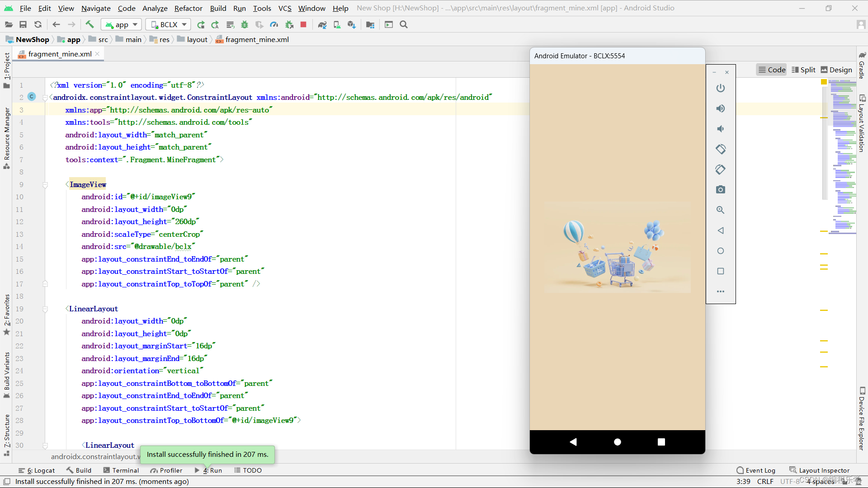Viewport: 868px width, 488px height.
Task: Open the Profiler tool window
Action: tap(166, 470)
